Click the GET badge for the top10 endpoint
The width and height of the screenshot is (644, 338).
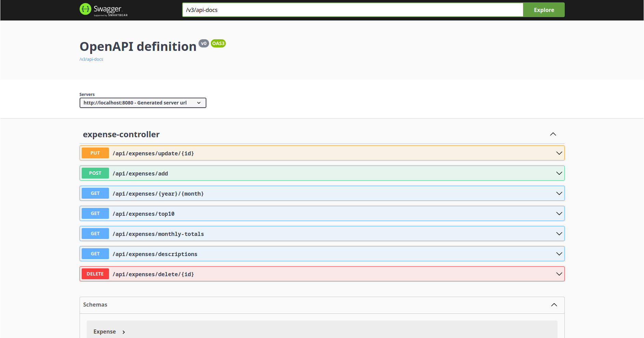[95, 213]
